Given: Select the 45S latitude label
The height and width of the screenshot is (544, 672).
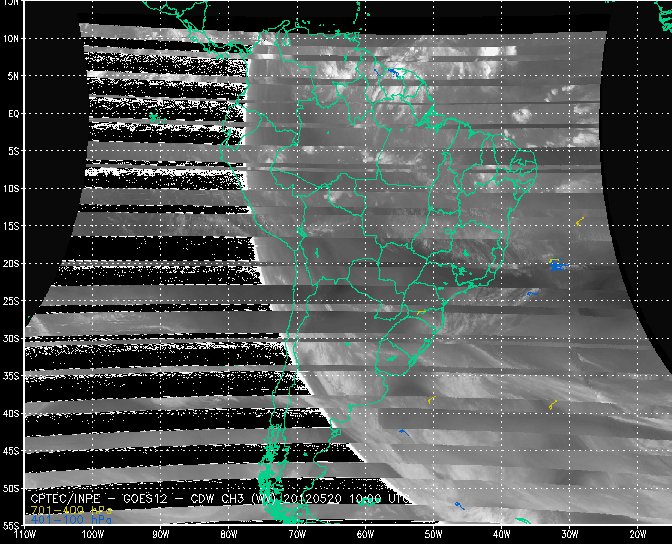Looking at the screenshot, I should [11, 451].
